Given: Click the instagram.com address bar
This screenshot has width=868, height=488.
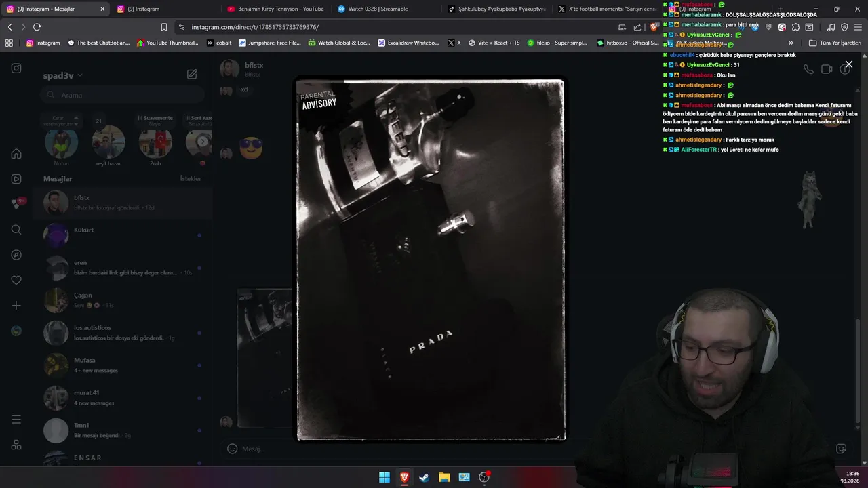Looking at the screenshot, I should click(x=393, y=27).
